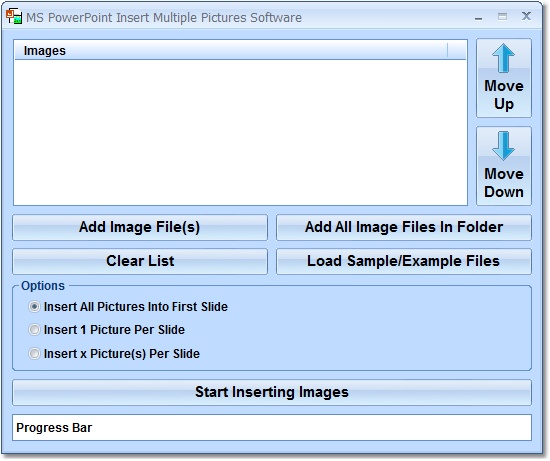This screenshot has width=550, height=461.
Task: Click the app icon in title bar
Action: [x=14, y=16]
